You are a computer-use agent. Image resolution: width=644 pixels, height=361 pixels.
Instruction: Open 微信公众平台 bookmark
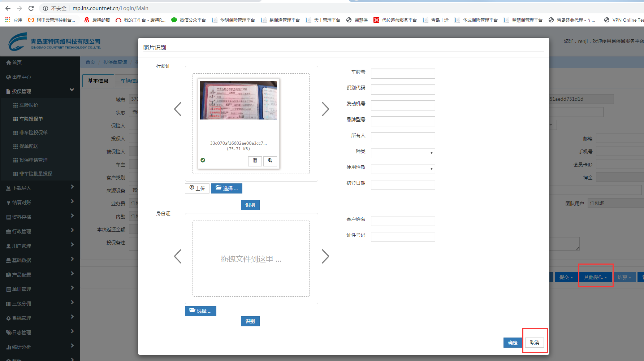click(189, 20)
